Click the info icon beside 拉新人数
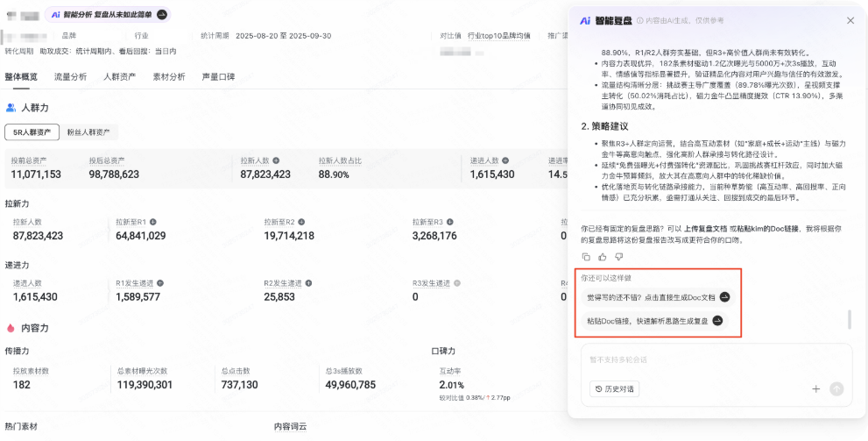The image size is (868, 441). click(276, 160)
